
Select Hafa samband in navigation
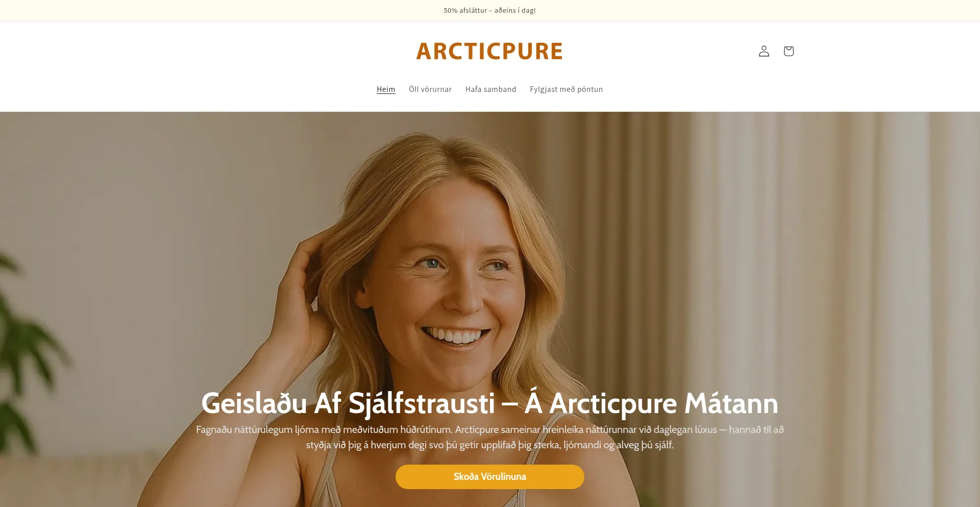coord(491,89)
